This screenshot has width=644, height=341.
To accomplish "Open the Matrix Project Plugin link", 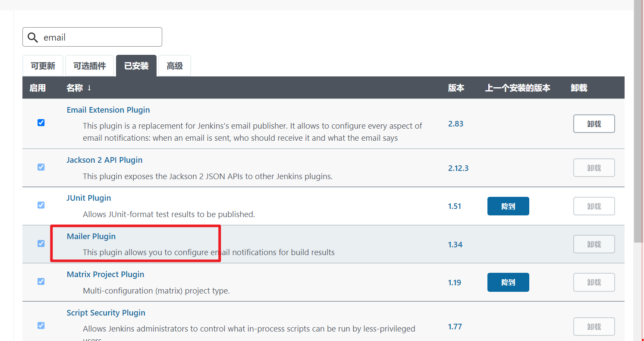I will click(x=105, y=275).
